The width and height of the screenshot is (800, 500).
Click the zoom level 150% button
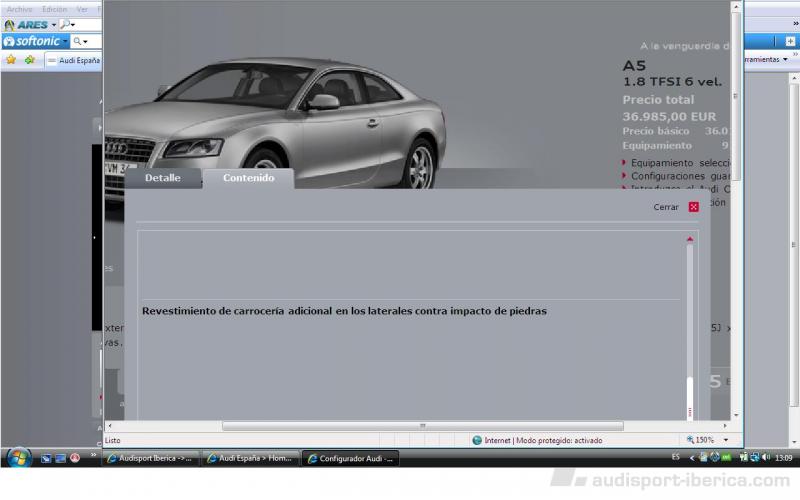[x=700, y=440]
